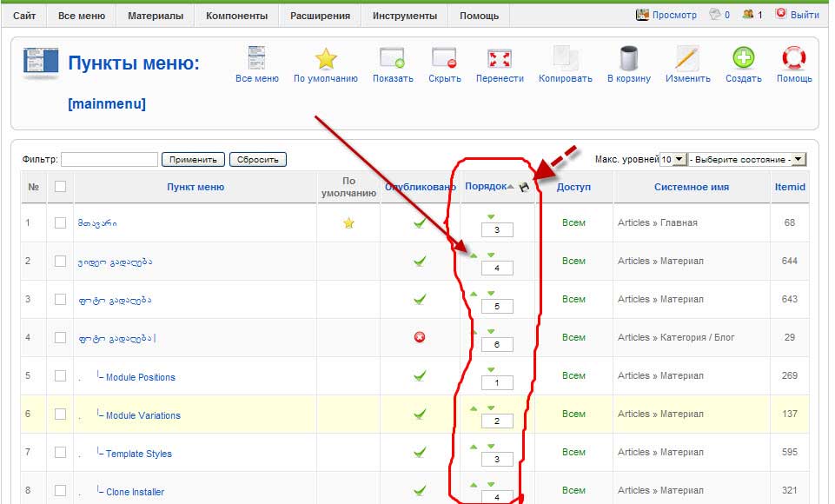Sort by Системное имя column header

point(692,187)
